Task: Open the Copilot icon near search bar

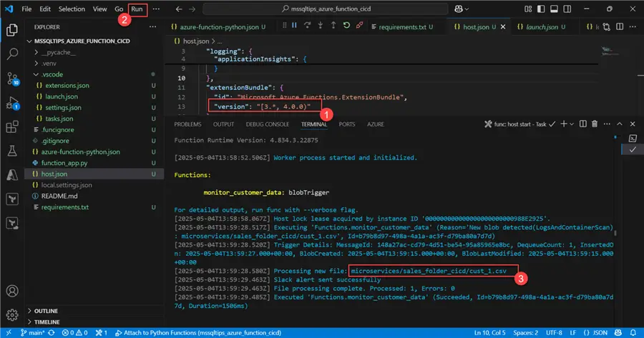Action: coord(459,9)
